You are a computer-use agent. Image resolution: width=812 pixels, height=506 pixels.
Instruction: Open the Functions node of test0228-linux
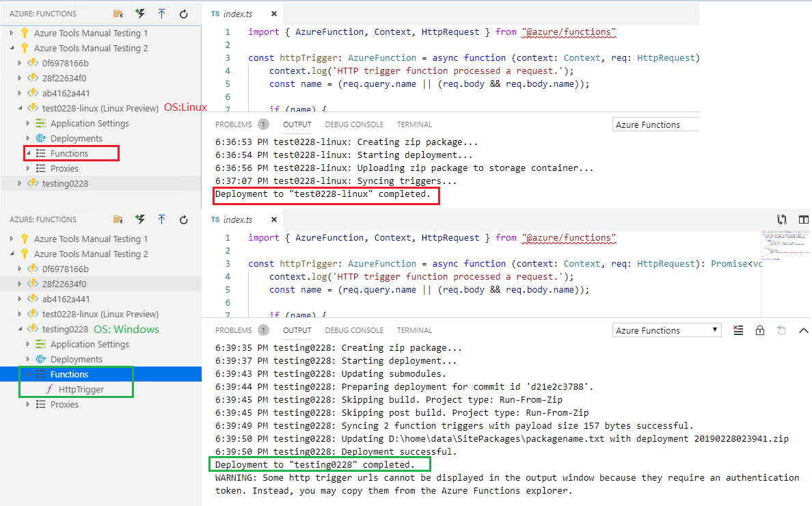point(71,153)
